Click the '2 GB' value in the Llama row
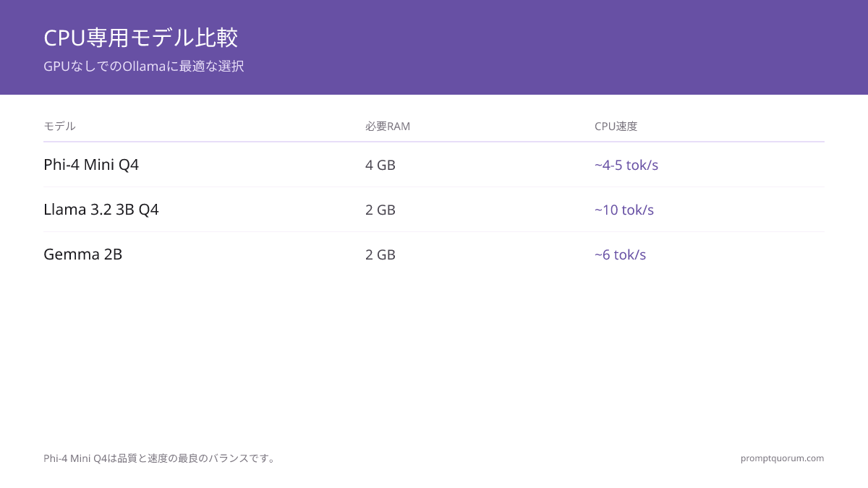 pyautogui.click(x=380, y=210)
